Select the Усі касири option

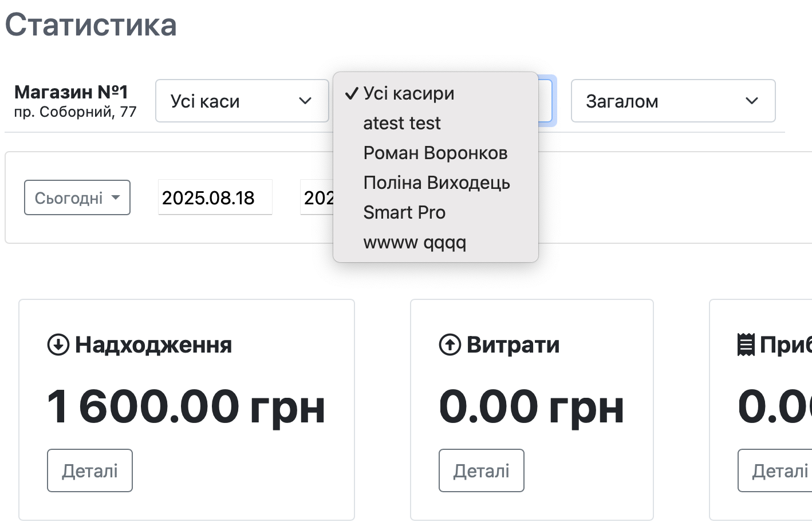click(409, 93)
